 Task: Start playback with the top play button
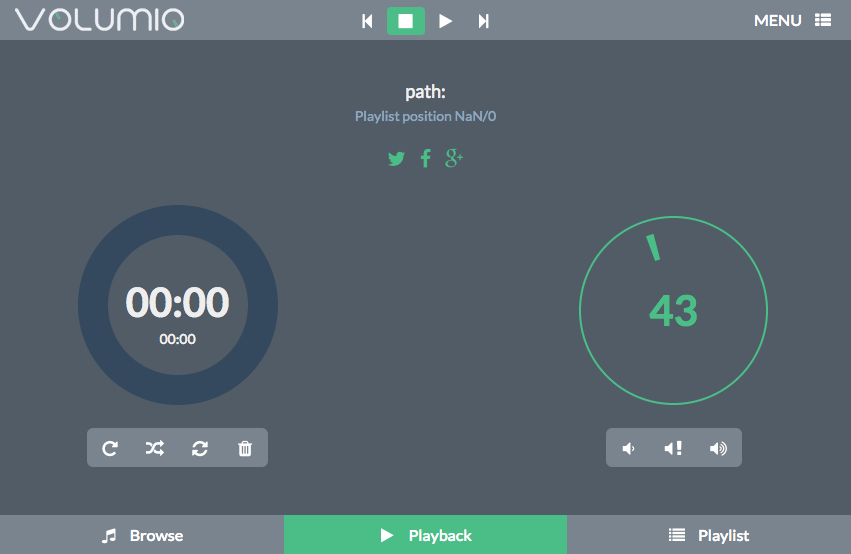tap(445, 21)
